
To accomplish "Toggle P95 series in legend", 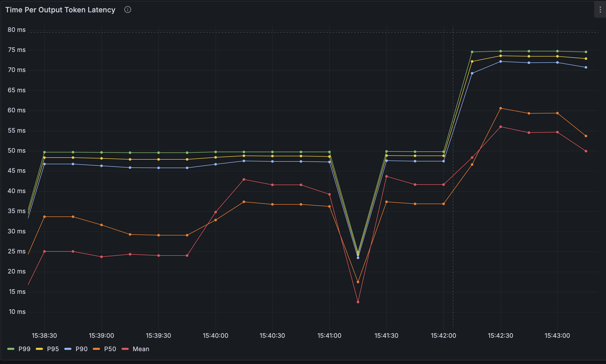I will tap(53, 349).
